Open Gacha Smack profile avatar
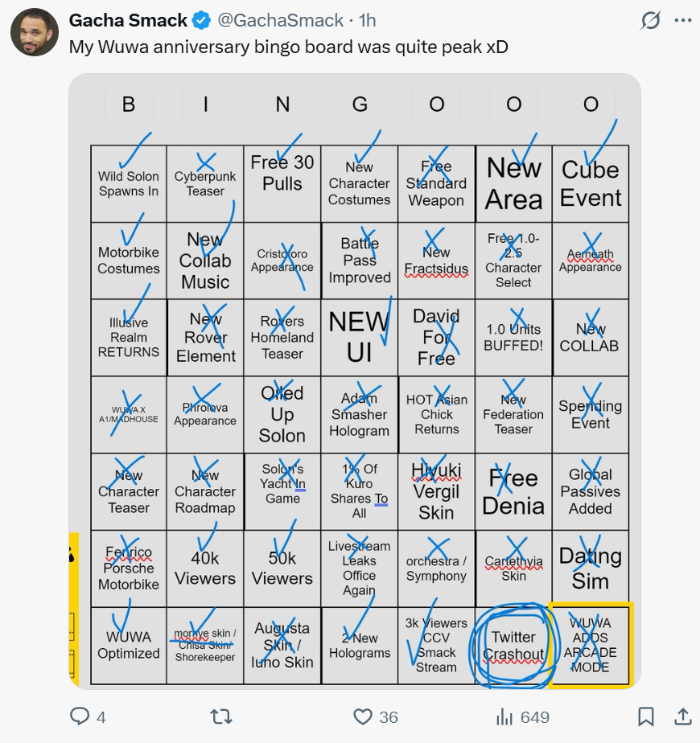Image resolution: width=700 pixels, height=743 pixels. (35, 32)
